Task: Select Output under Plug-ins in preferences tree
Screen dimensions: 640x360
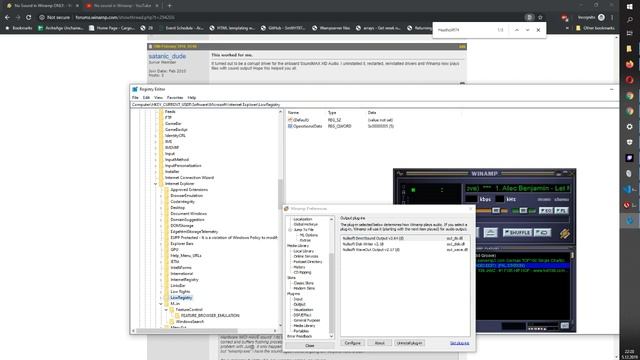Action: (299, 304)
